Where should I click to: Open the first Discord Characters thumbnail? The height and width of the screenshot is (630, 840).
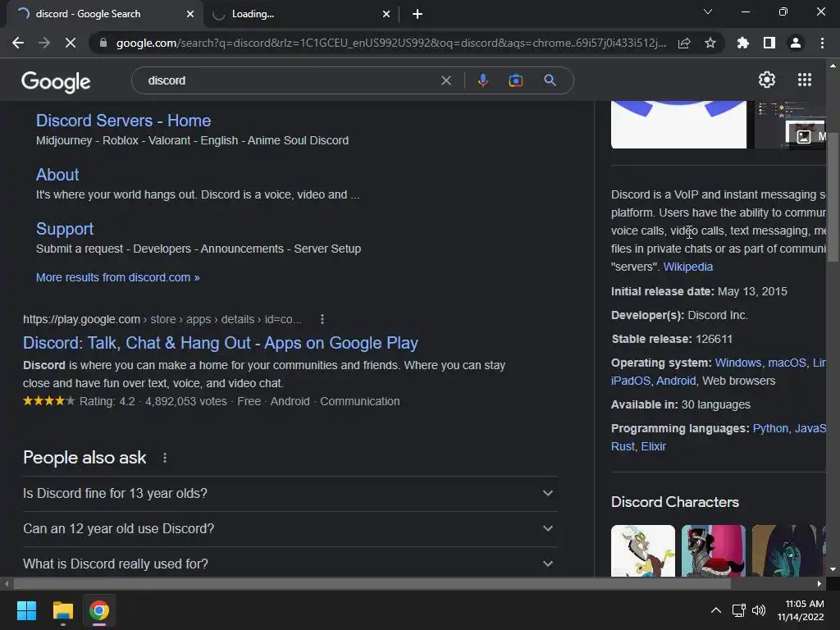(643, 550)
